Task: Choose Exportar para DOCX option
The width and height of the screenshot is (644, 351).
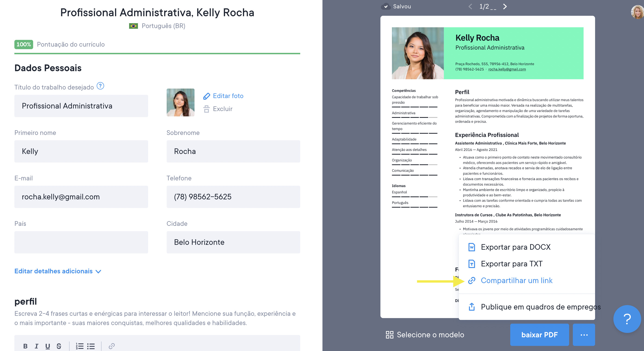Action: (516, 247)
